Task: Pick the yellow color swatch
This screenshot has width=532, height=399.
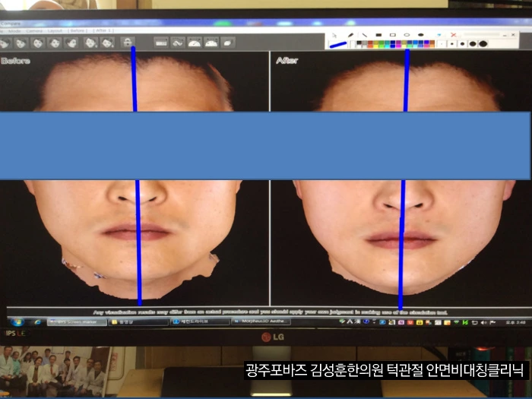Action: pyautogui.click(x=376, y=46)
